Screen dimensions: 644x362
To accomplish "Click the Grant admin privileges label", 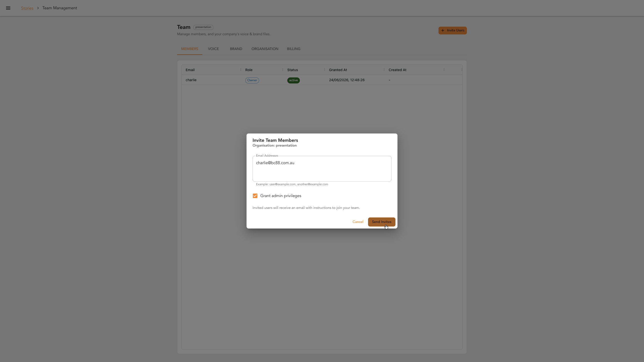I will tap(281, 196).
